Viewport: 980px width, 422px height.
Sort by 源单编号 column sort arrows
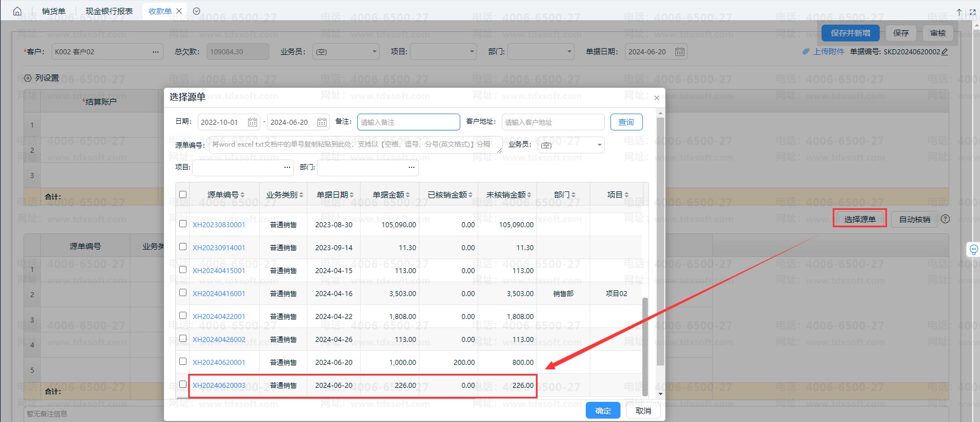pyautogui.click(x=242, y=195)
